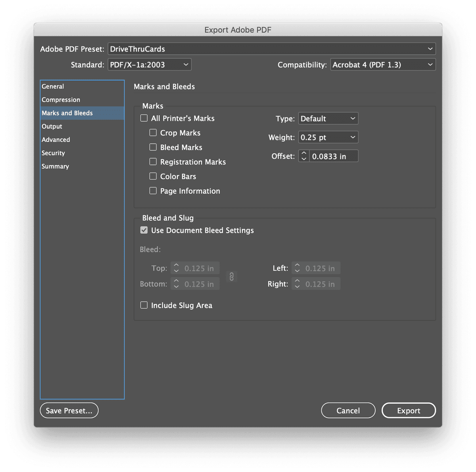
Task: Check the Crop Marks option
Action: tap(153, 133)
